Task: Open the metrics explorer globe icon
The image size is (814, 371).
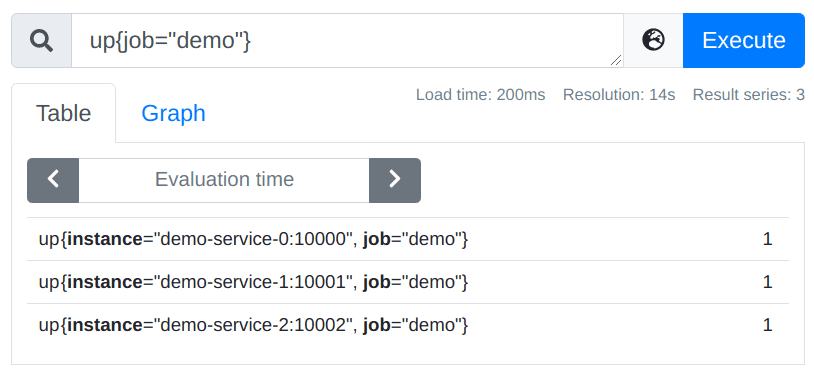Action: (653, 40)
